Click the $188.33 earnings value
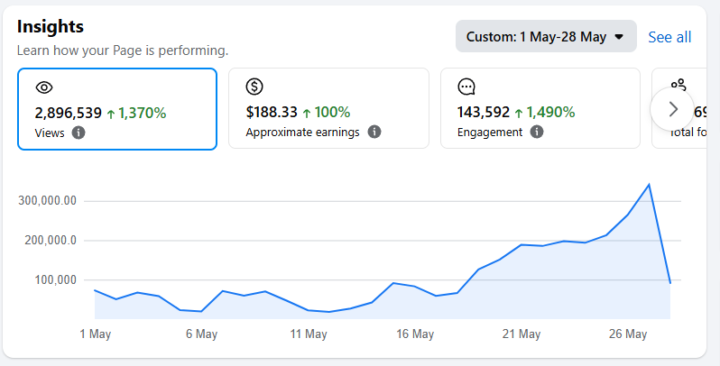 tap(272, 112)
